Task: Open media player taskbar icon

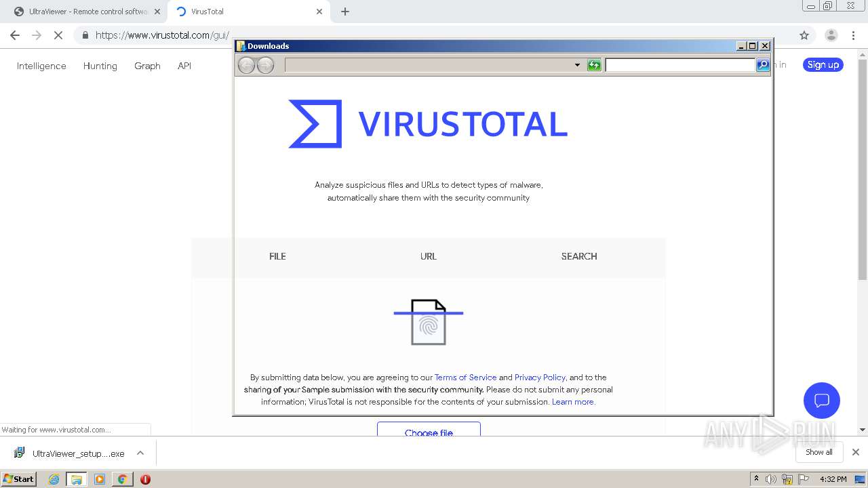Action: [x=100, y=479]
